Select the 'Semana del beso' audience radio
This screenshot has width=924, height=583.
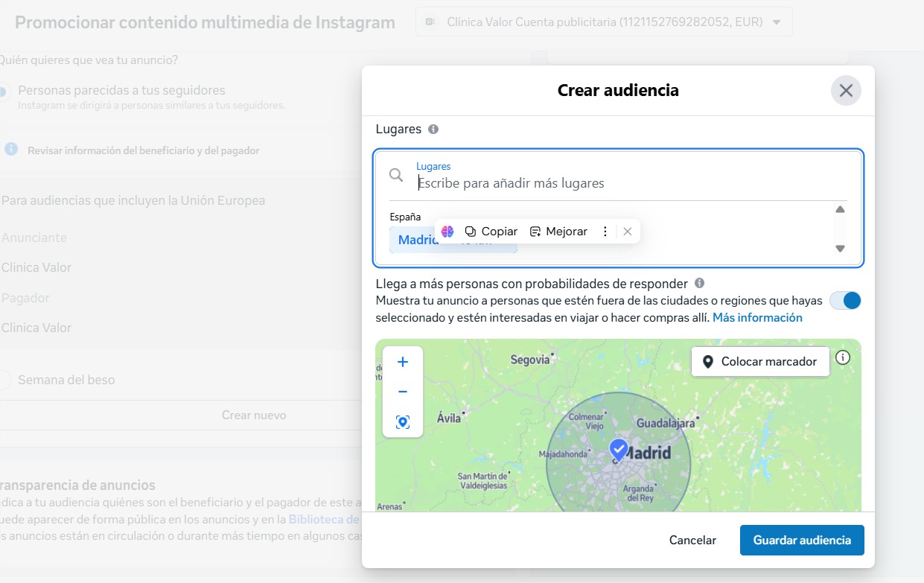coord(4,380)
